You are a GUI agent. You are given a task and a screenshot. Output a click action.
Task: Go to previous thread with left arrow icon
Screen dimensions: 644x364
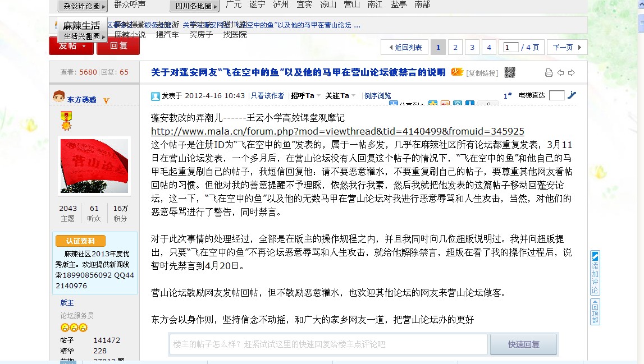560,73
